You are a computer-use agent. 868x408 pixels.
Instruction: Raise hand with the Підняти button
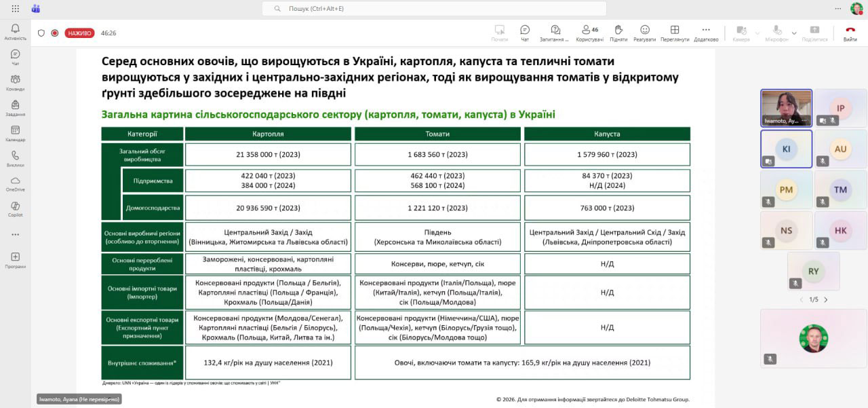click(618, 33)
